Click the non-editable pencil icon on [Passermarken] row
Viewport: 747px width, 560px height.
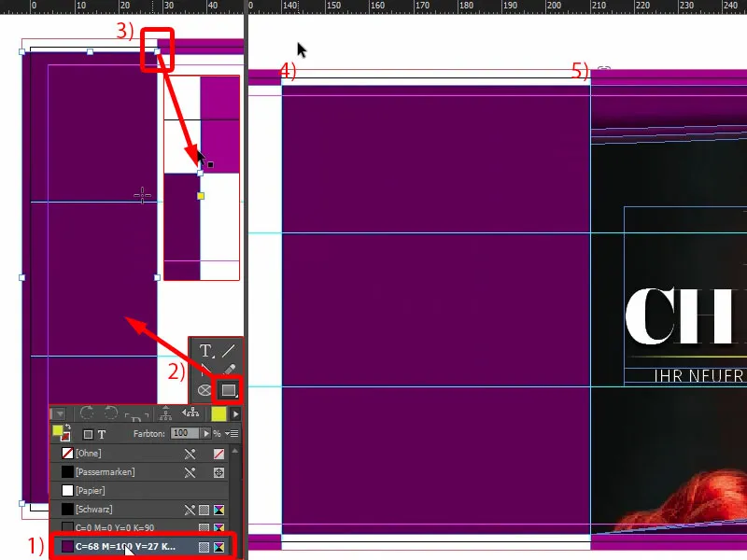click(190, 472)
